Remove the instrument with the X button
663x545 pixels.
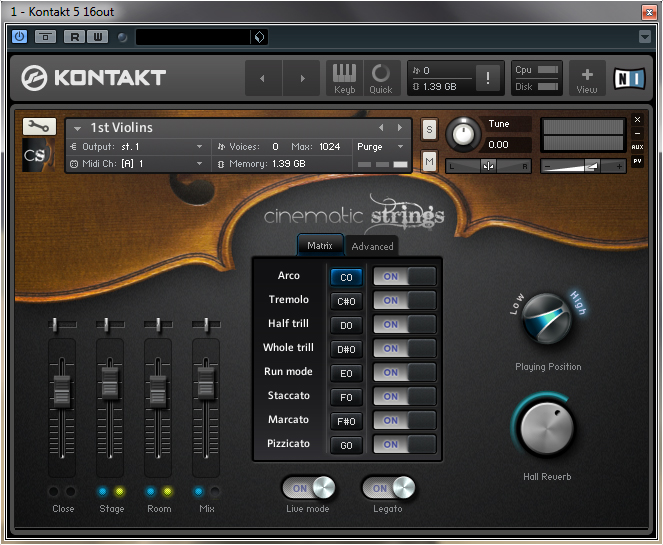[637, 120]
